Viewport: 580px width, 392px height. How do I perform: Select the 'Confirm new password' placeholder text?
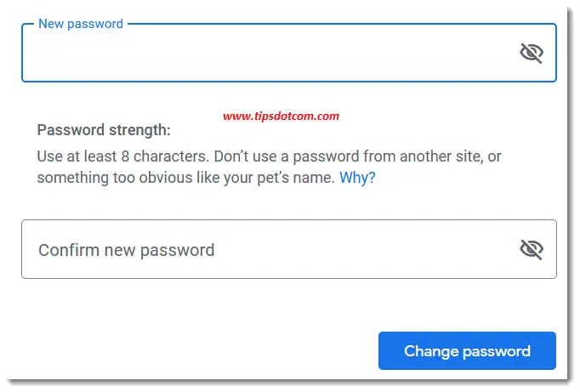127,250
